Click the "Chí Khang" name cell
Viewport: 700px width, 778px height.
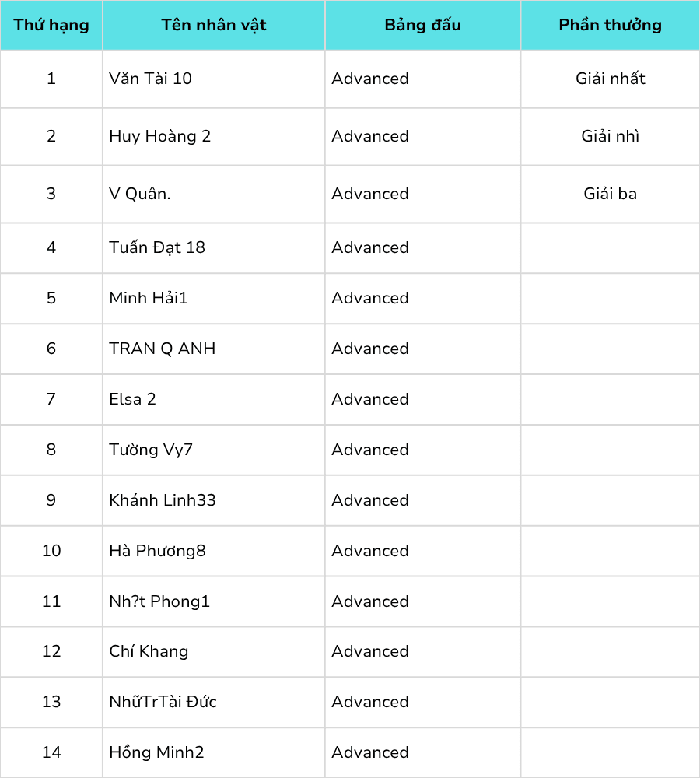click(149, 651)
